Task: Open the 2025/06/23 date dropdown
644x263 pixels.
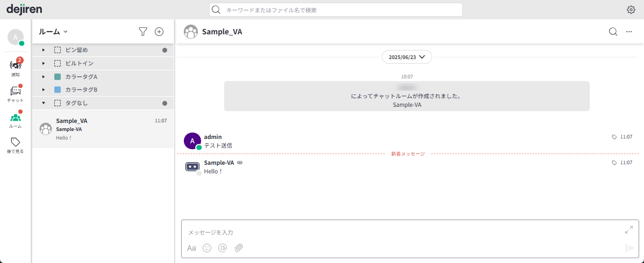Action: (406, 57)
